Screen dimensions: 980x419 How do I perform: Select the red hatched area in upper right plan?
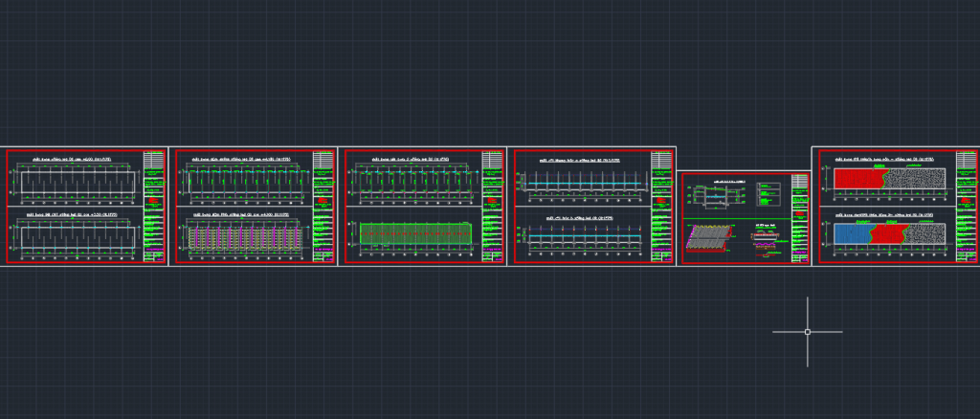click(x=858, y=179)
